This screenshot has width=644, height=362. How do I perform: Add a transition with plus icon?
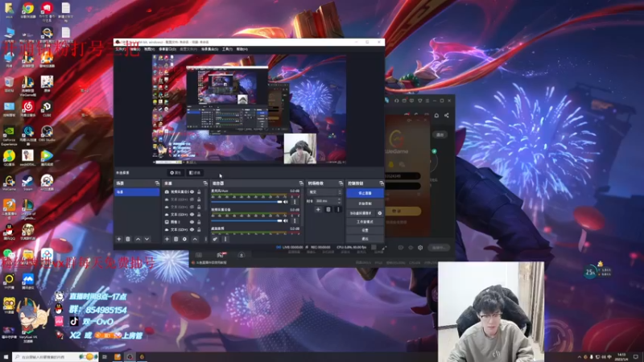(x=318, y=209)
